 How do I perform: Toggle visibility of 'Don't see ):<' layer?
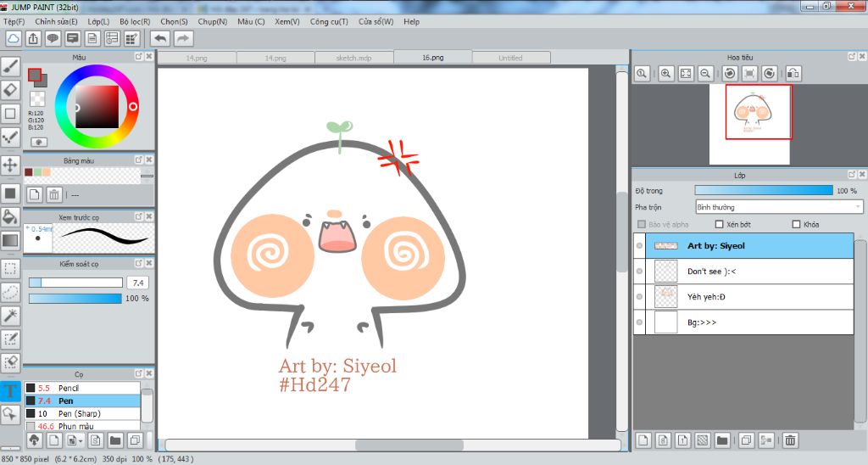(x=640, y=271)
